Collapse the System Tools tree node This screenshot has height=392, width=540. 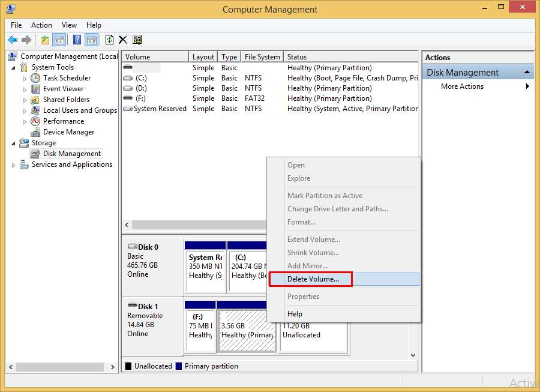(13, 68)
